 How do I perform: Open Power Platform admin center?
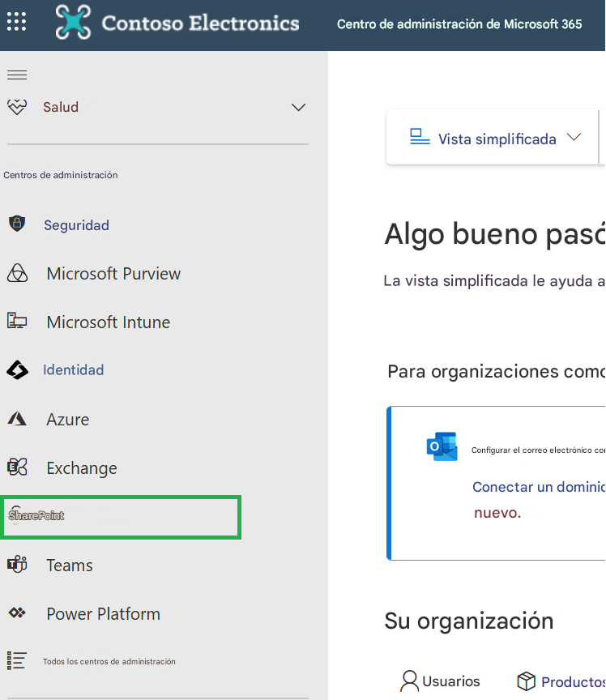point(103,614)
